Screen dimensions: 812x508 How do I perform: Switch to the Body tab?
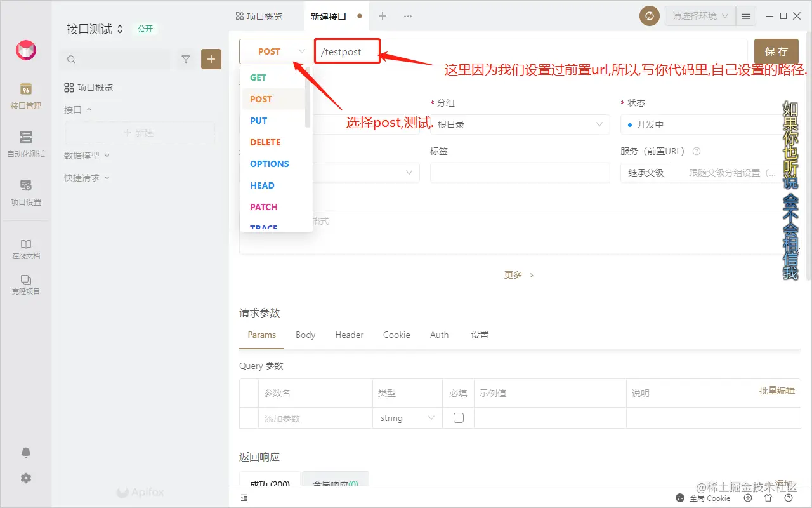point(305,335)
